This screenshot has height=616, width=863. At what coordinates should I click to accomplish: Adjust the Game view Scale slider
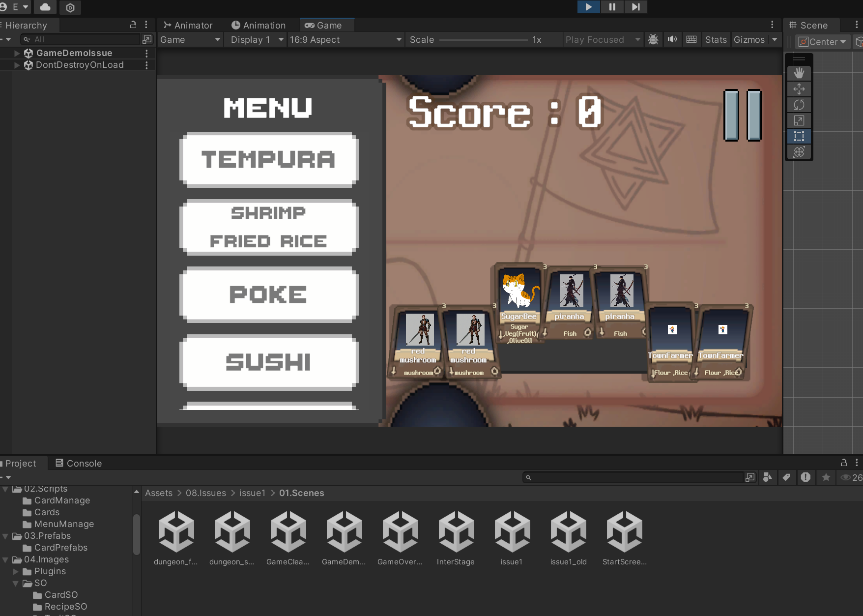click(483, 39)
